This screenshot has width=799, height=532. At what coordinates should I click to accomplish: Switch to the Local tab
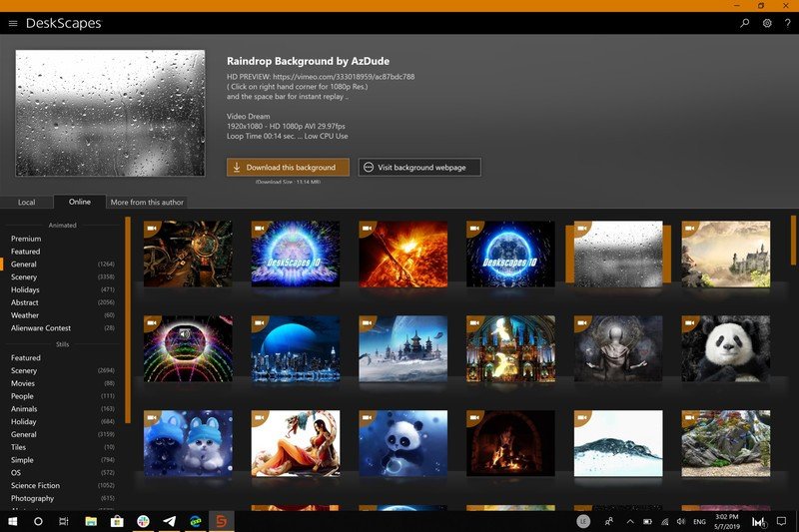27,202
